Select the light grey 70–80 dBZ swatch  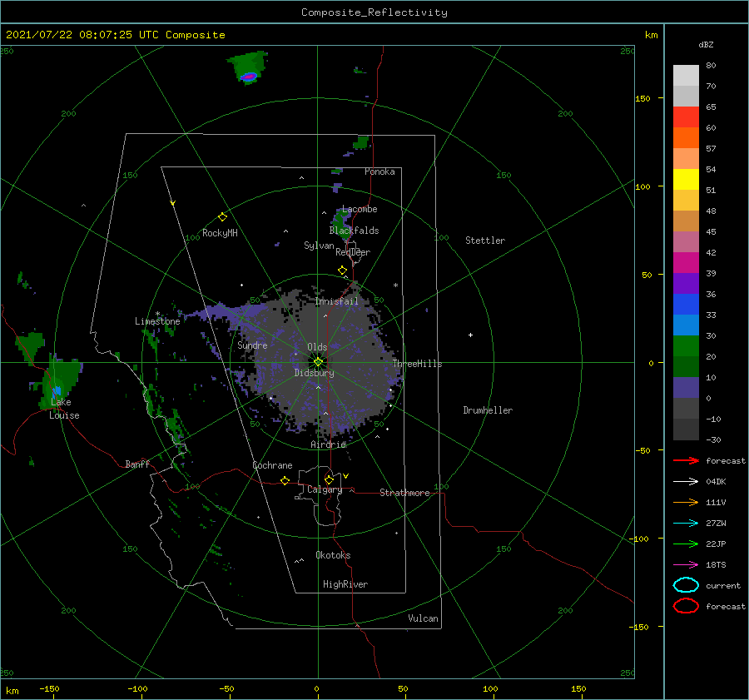point(686,75)
